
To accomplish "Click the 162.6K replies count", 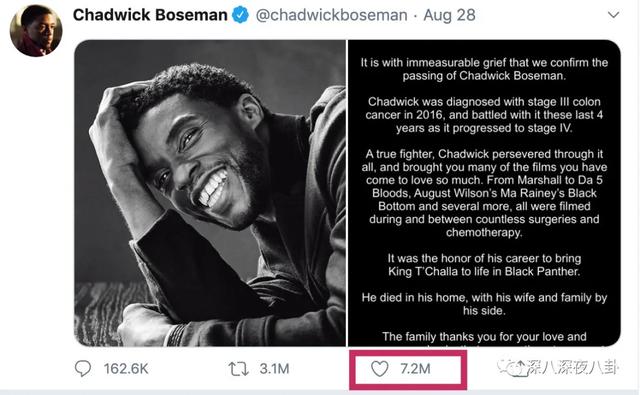I will (126, 369).
